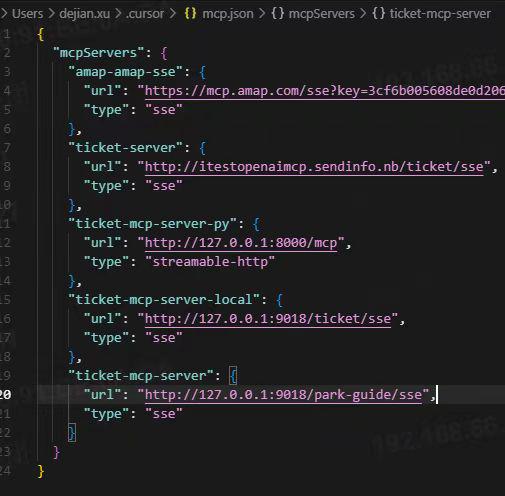Click the "amap-amap-sse" key text
Screen dimensions: 505x496
tap(125, 72)
